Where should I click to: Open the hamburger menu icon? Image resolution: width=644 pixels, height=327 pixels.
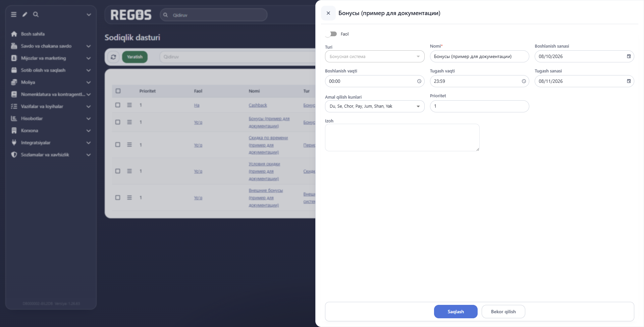(14, 14)
